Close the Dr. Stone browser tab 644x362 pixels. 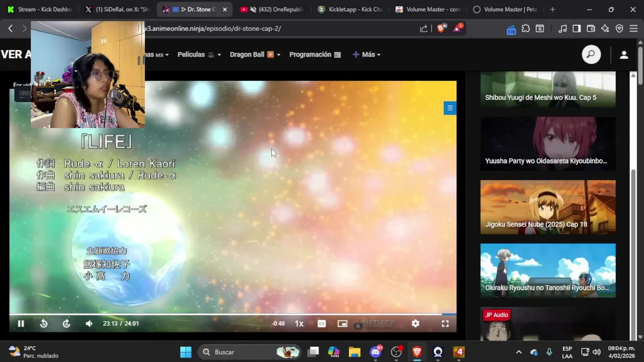[225, 10]
